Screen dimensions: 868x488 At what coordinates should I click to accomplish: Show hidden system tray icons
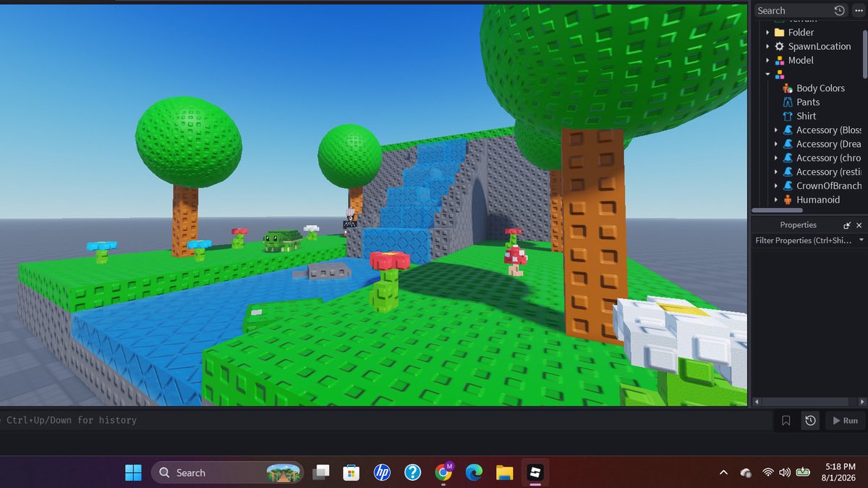723,473
